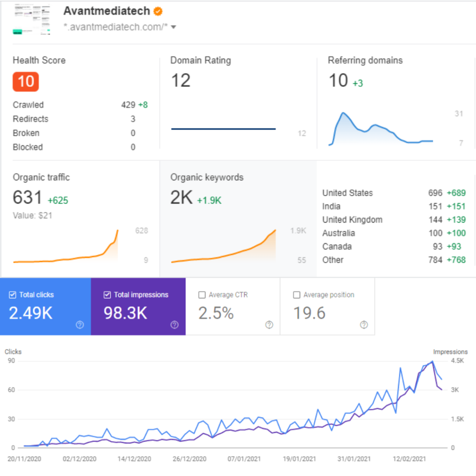Click the orange Health Score 10 badge
Screen dimensions: 476x476
tap(26, 82)
